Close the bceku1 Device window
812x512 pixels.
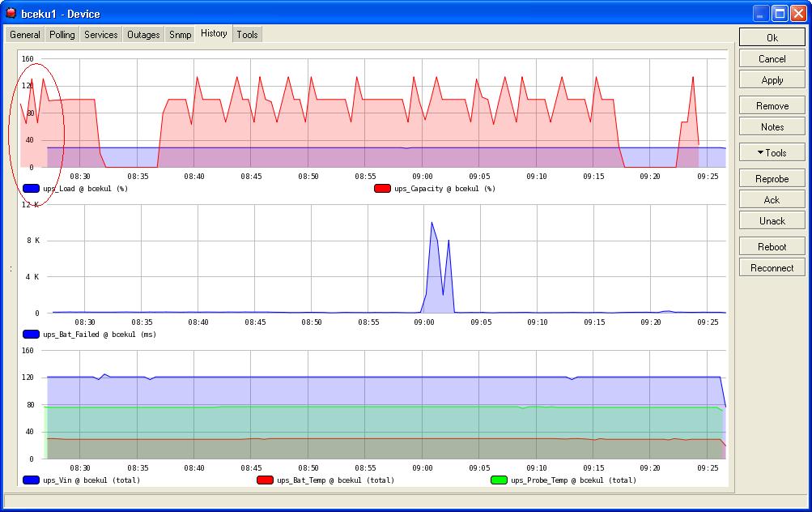click(x=799, y=14)
